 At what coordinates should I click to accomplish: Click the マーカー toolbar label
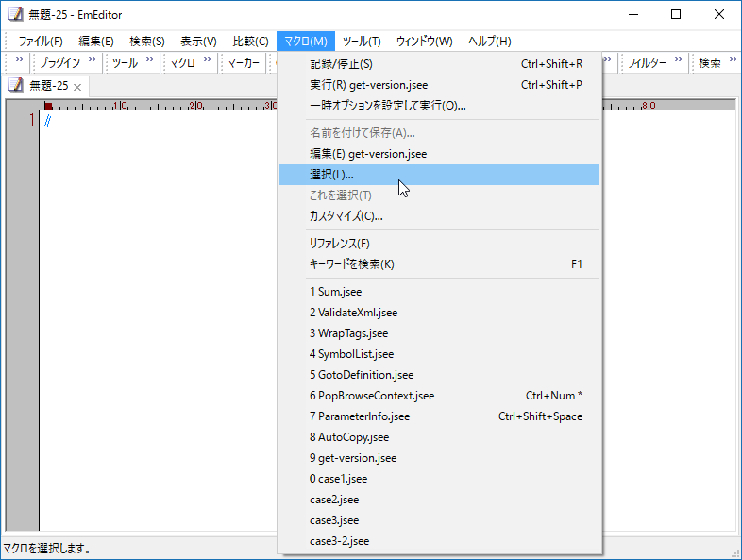point(244,63)
